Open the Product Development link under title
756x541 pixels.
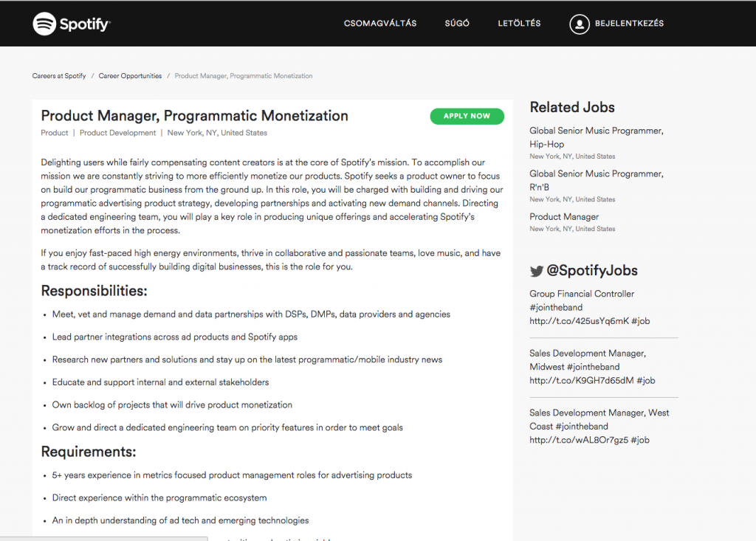pos(117,133)
